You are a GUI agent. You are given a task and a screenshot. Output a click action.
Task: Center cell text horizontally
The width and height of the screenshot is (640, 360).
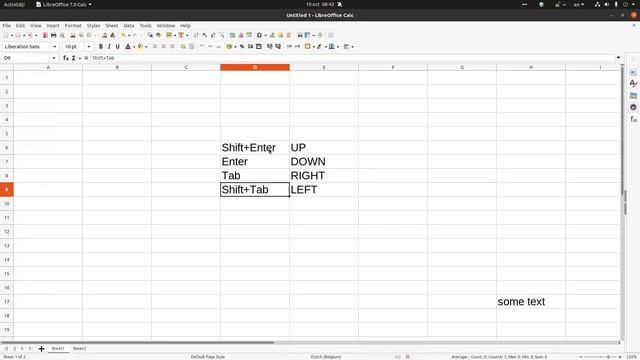(164, 47)
